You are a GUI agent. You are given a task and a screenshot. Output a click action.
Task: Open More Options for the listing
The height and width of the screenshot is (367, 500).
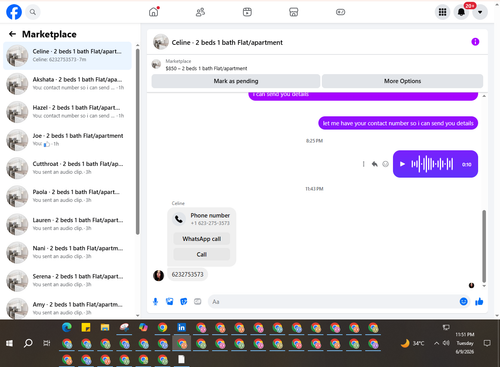(x=402, y=81)
